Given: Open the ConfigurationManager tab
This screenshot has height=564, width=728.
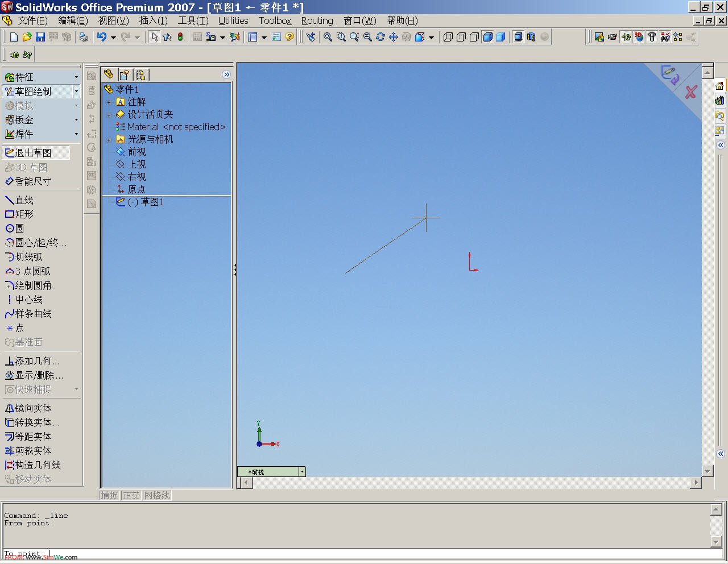Looking at the screenshot, I should [x=140, y=74].
